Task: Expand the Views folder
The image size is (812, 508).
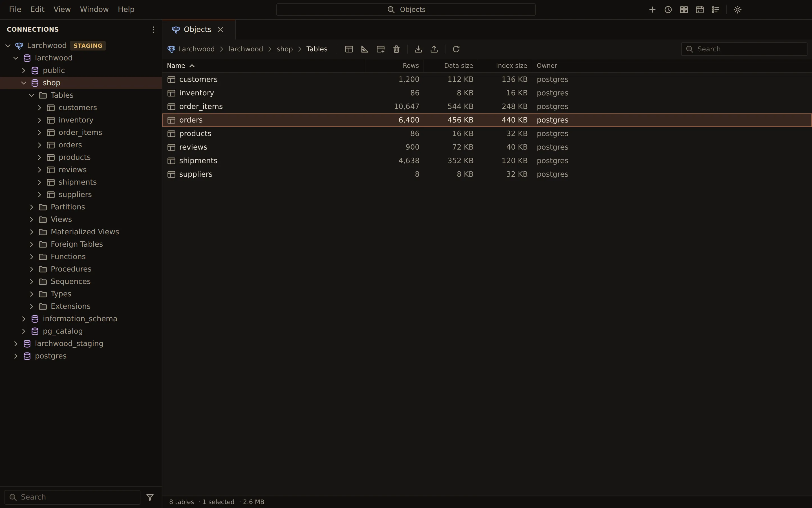Action: [32, 219]
